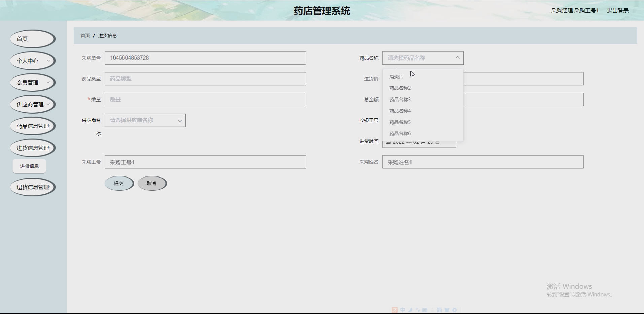Screen dimensions: 644x314
Task: Click the 中 input method icon
Action: coord(403,310)
